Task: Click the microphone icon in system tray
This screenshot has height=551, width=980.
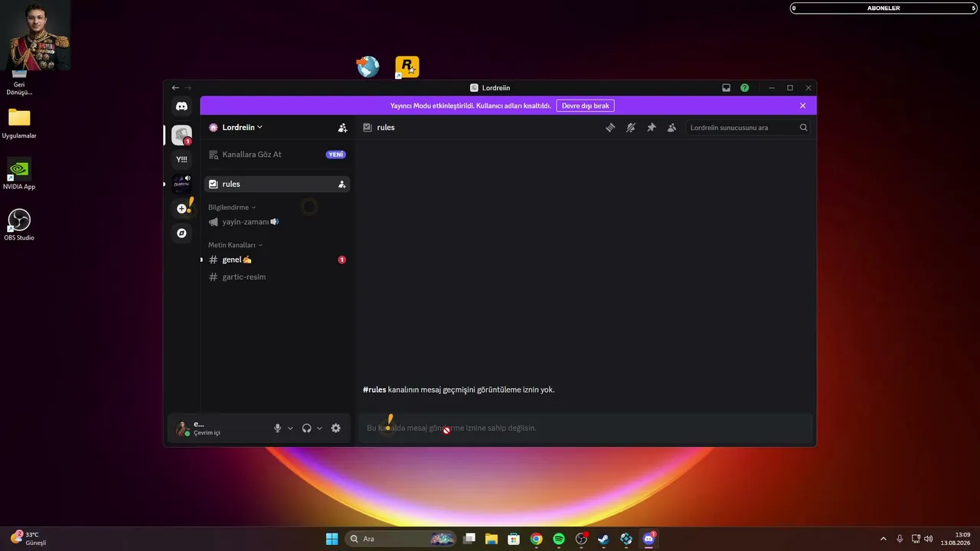Action: click(x=900, y=539)
